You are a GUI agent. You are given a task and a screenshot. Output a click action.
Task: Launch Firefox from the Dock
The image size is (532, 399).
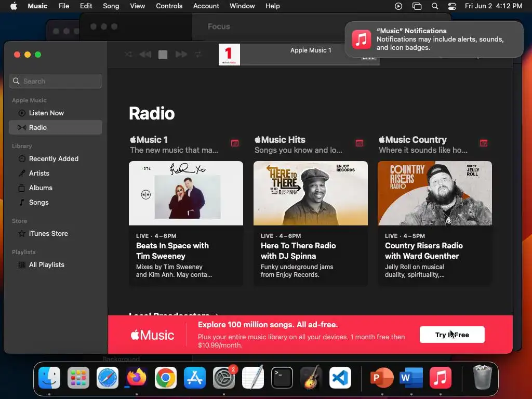(137, 378)
